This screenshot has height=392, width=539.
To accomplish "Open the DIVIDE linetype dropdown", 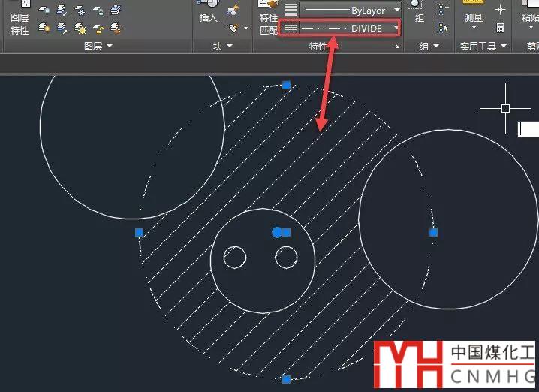I will click(x=396, y=28).
